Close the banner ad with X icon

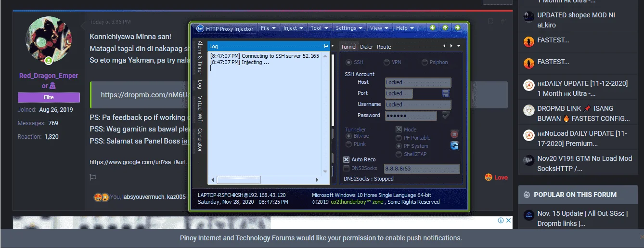pos(508,220)
